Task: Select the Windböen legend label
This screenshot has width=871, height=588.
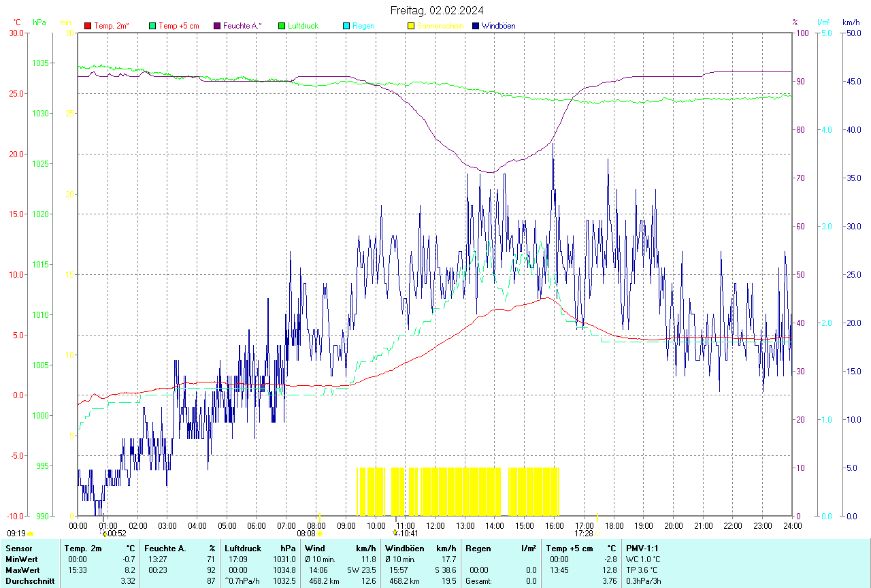Action: (498, 26)
